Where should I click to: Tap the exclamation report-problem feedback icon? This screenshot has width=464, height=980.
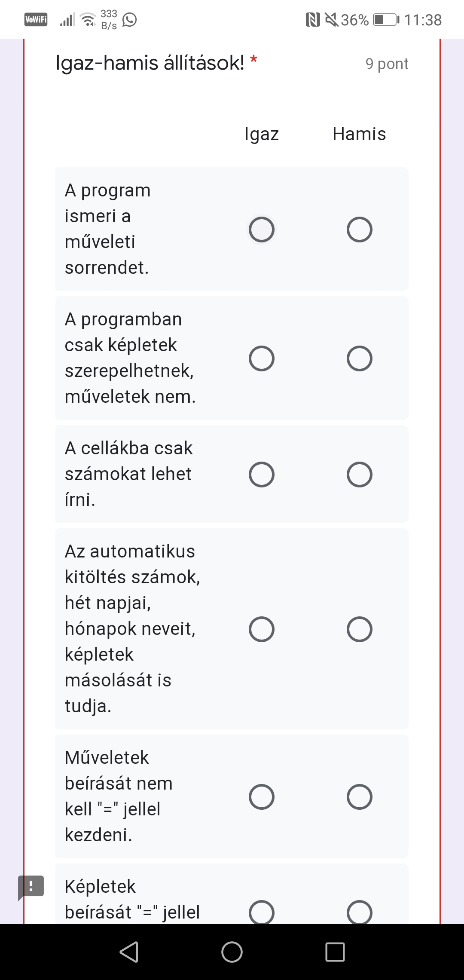point(31,886)
